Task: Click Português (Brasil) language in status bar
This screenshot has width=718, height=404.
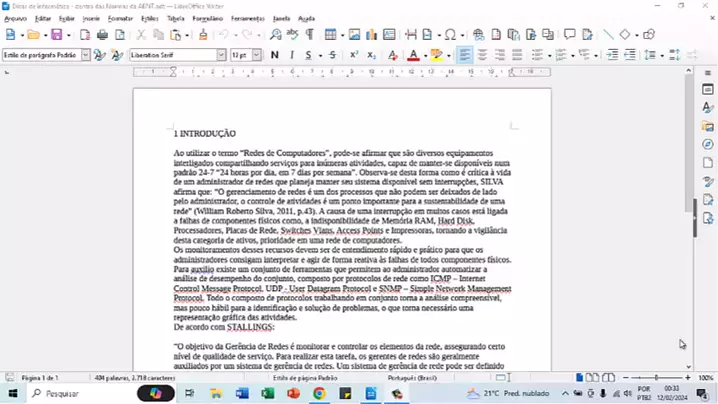Action: [412, 378]
